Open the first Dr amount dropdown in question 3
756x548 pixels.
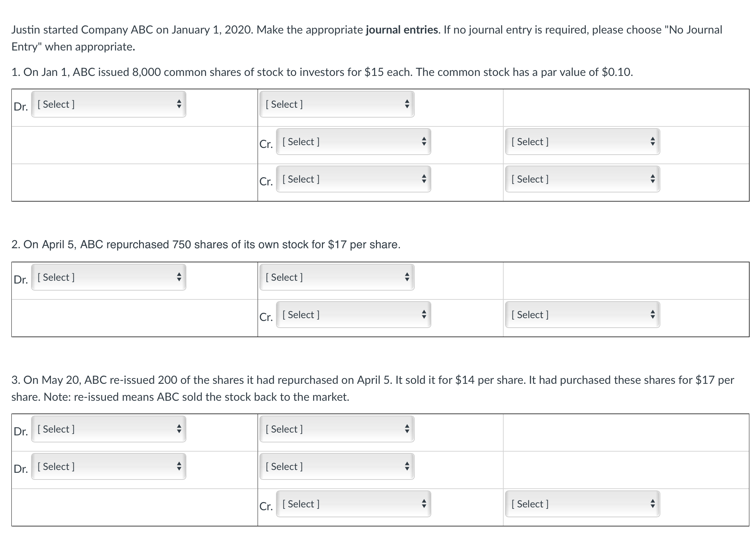coord(336,429)
